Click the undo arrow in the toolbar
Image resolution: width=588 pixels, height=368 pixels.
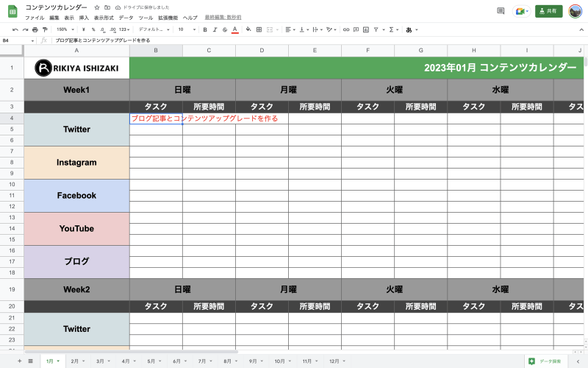click(15, 29)
